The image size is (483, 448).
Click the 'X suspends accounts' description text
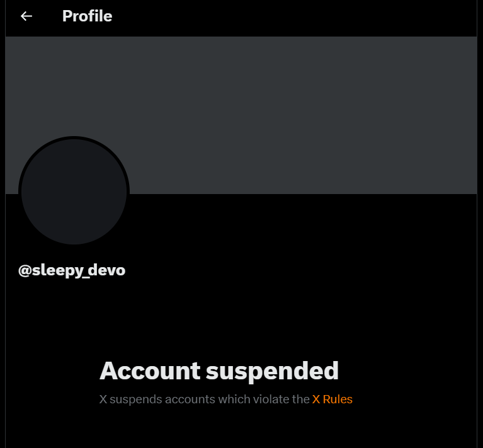tap(226, 399)
